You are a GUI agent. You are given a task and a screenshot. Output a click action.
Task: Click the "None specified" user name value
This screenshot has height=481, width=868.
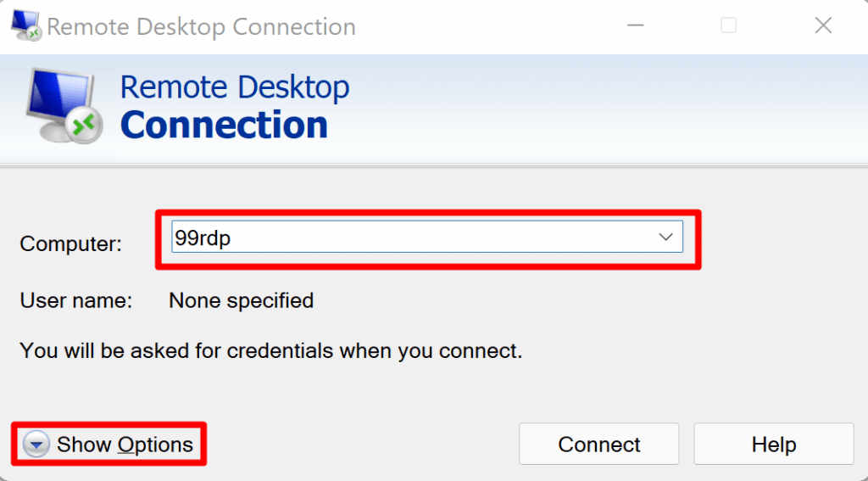tap(241, 300)
